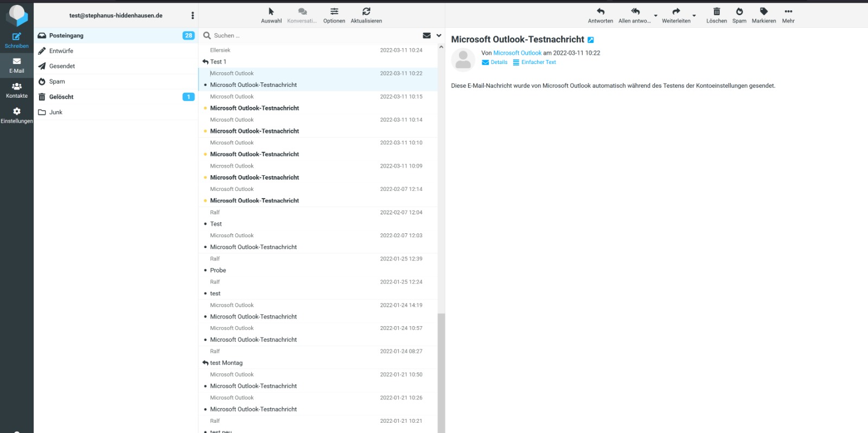The width and height of the screenshot is (868, 433).
Task: Click the sender avatar picture
Action: pyautogui.click(x=463, y=60)
